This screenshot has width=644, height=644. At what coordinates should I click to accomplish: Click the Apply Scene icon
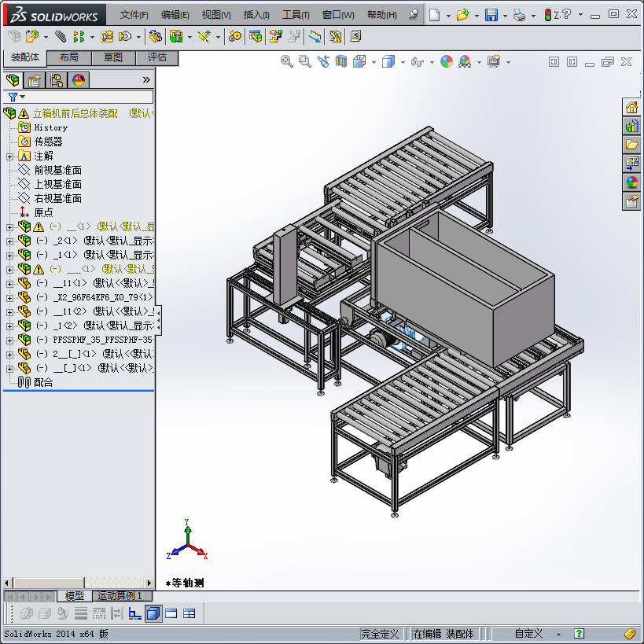(x=465, y=61)
